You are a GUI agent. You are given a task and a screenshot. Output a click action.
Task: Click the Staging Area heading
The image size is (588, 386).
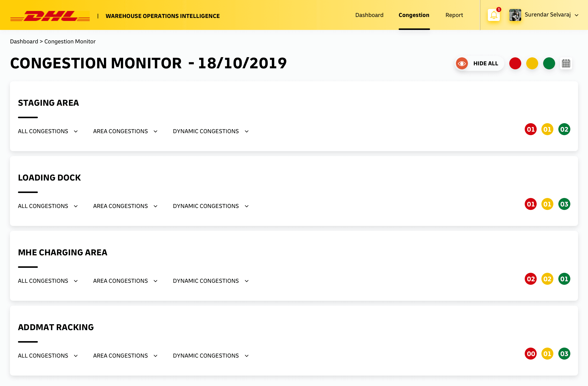48,103
